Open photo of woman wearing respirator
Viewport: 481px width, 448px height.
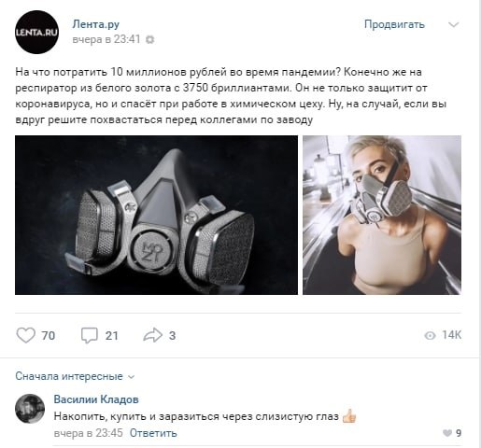point(382,215)
